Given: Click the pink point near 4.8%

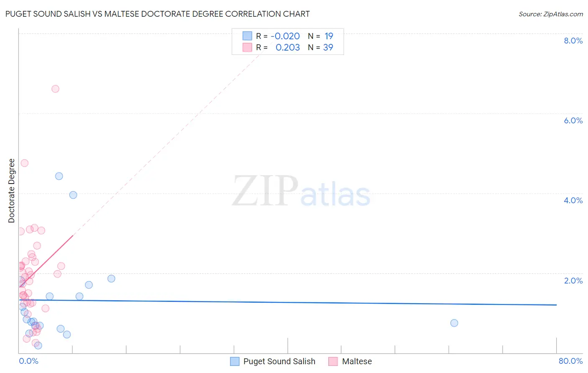Looking at the screenshot, I should 24,163.
